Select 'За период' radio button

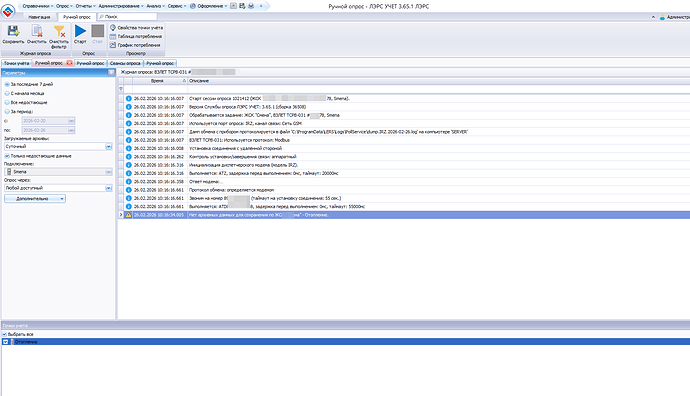click(7, 112)
